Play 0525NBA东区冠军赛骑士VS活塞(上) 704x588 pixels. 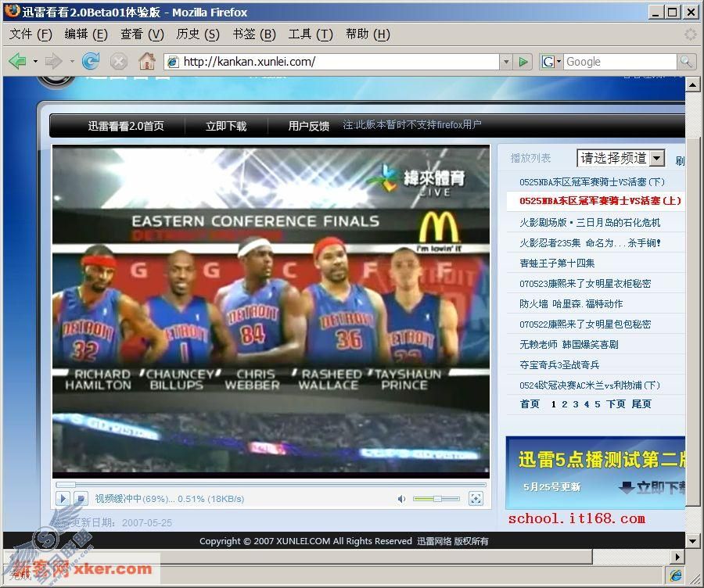point(600,201)
